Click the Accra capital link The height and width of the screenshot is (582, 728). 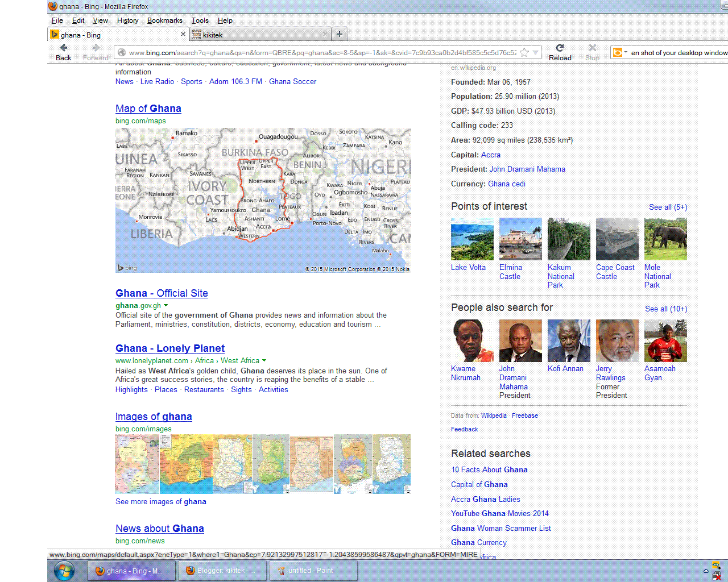491,155
